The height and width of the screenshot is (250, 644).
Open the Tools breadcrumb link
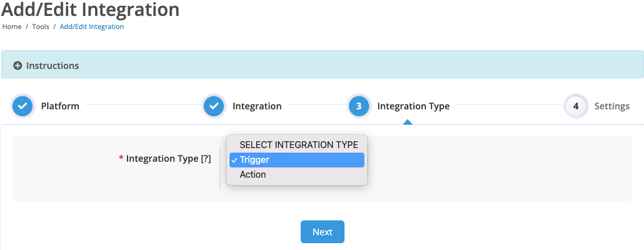click(x=40, y=27)
